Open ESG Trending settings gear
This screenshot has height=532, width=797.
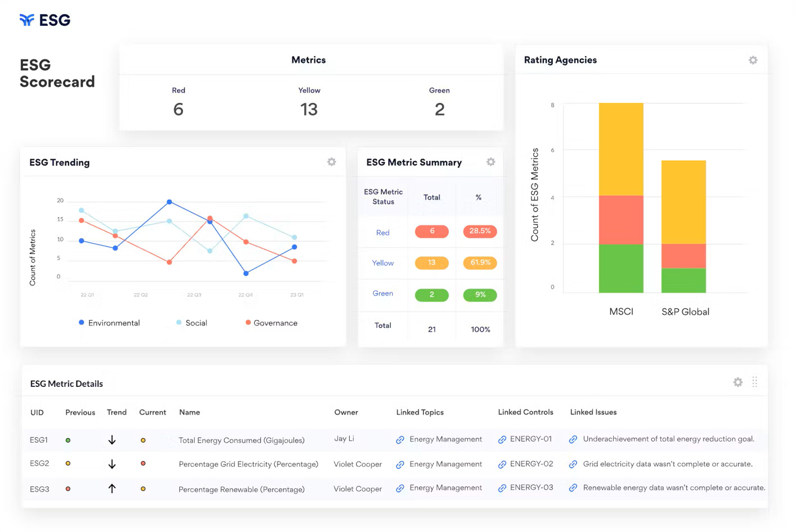332,162
